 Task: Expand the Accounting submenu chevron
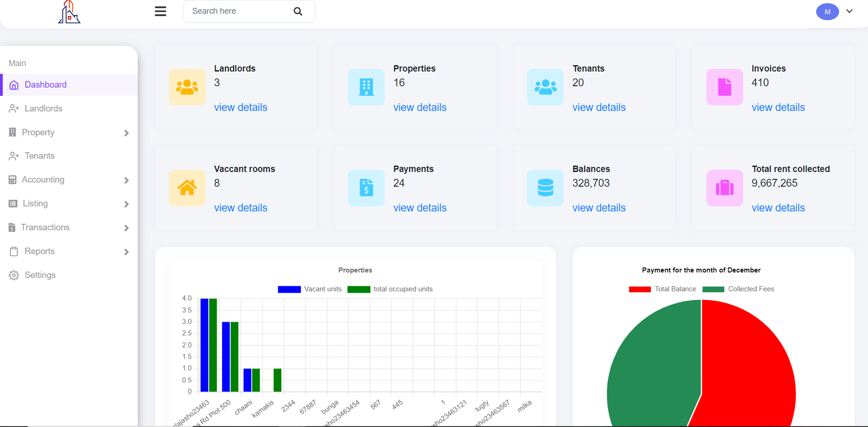click(x=126, y=180)
